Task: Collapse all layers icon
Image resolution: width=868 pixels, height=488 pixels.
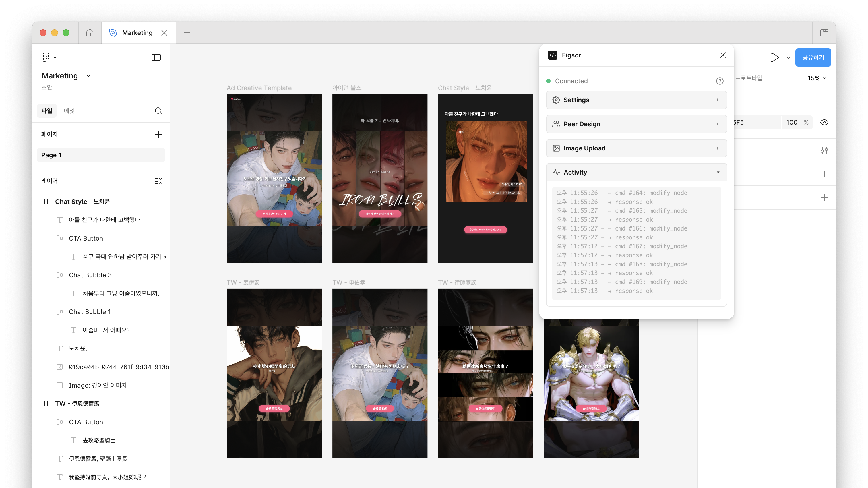Action: (158, 181)
